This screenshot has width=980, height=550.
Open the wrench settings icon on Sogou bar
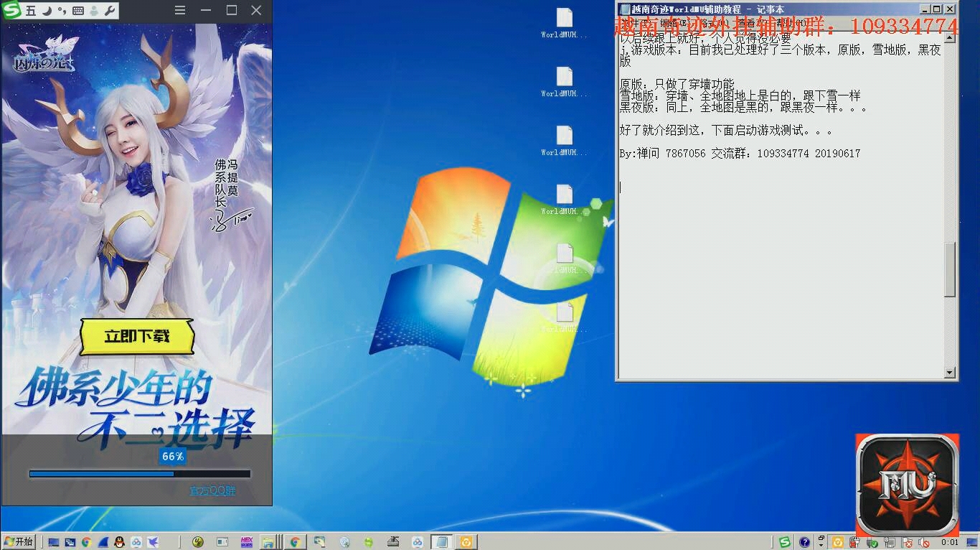click(x=110, y=11)
